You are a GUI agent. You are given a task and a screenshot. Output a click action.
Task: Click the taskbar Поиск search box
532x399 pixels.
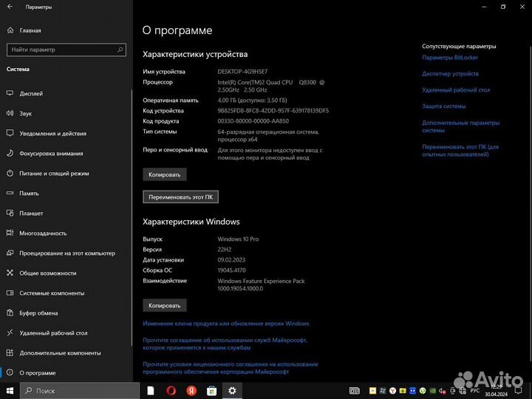pyautogui.click(x=80, y=391)
